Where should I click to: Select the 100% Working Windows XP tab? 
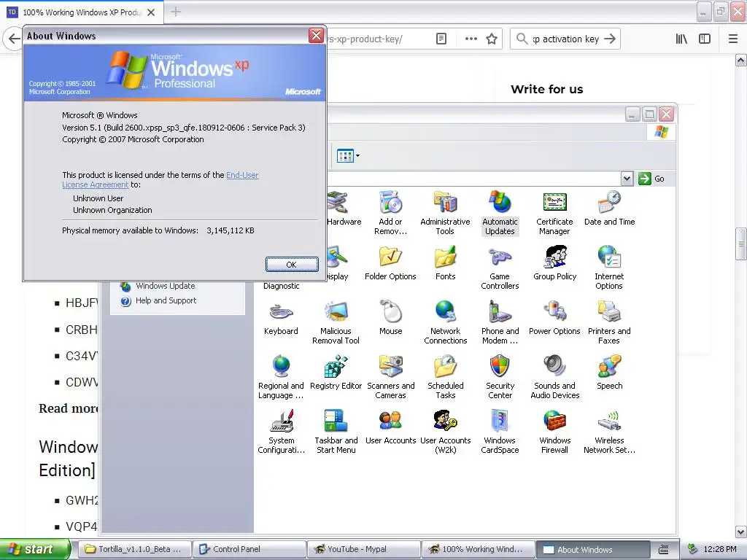[82, 12]
